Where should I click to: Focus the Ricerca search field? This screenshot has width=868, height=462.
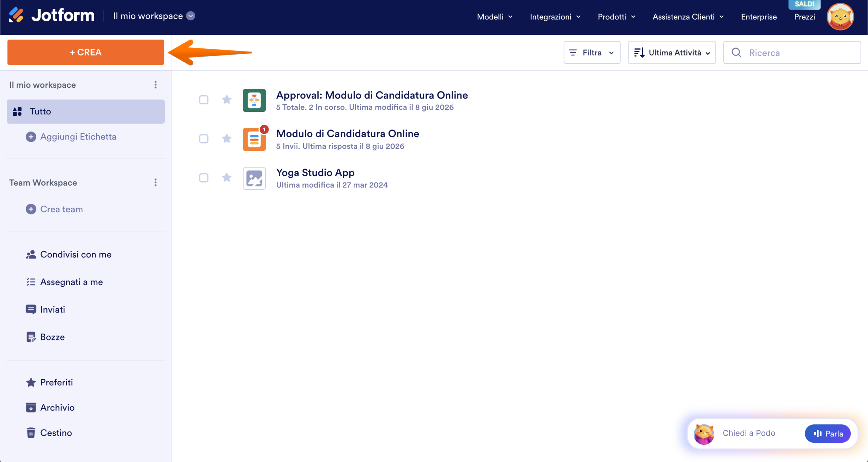792,52
